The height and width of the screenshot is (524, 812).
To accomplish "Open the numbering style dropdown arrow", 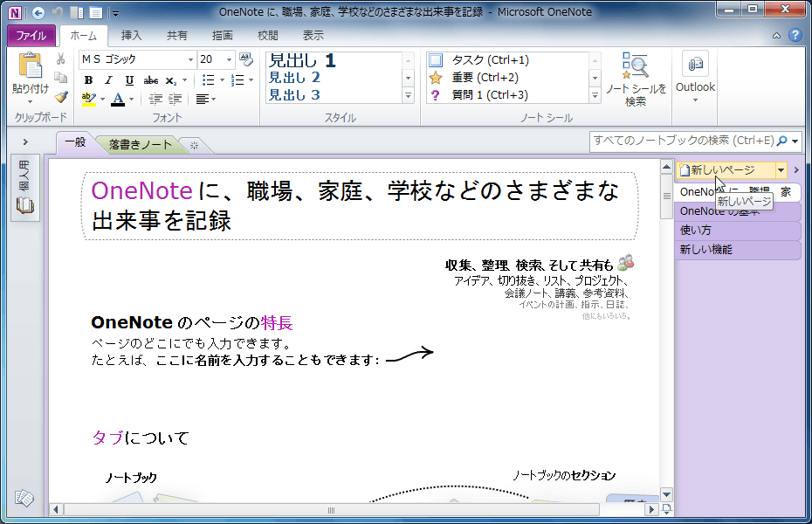I will tap(251, 80).
